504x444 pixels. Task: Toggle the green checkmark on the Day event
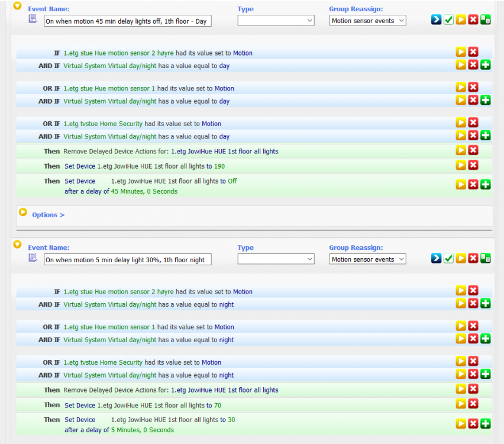(448, 20)
